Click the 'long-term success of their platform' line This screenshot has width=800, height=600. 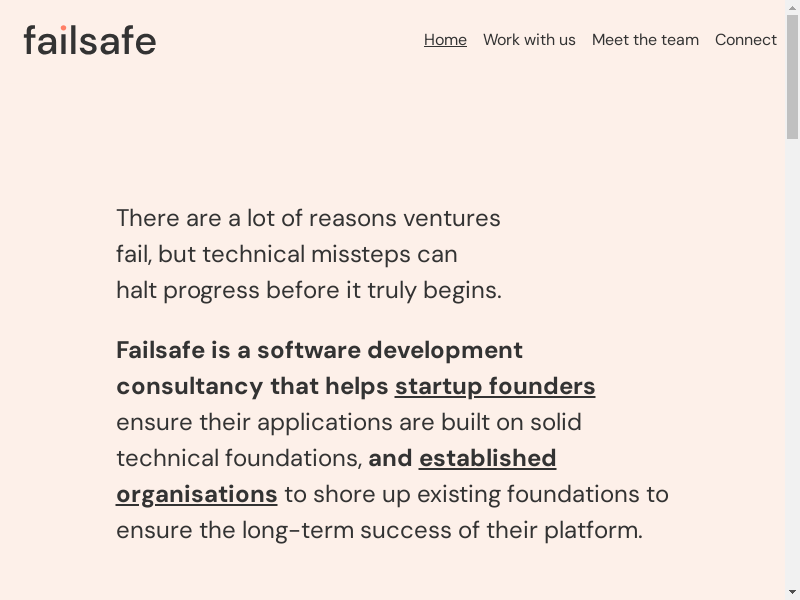(x=440, y=530)
